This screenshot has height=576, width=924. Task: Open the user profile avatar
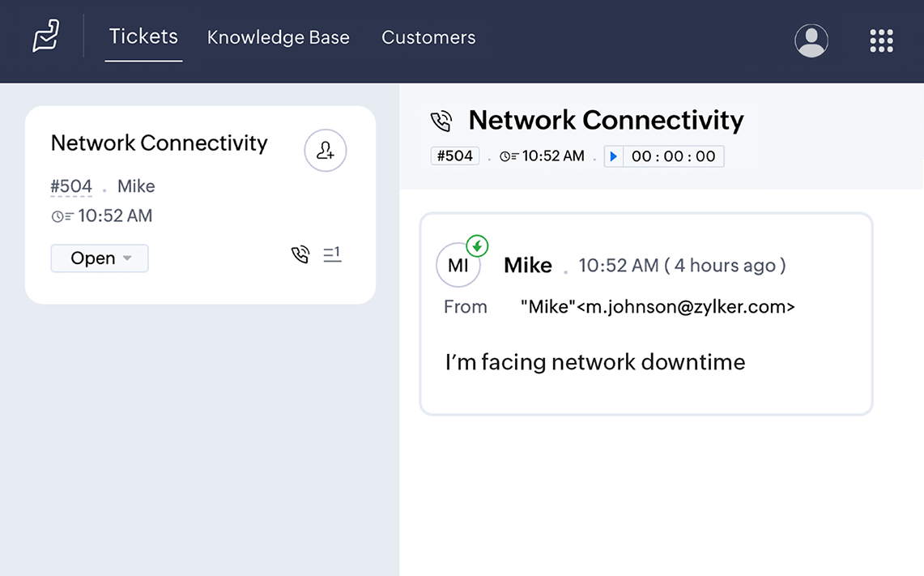coord(811,41)
